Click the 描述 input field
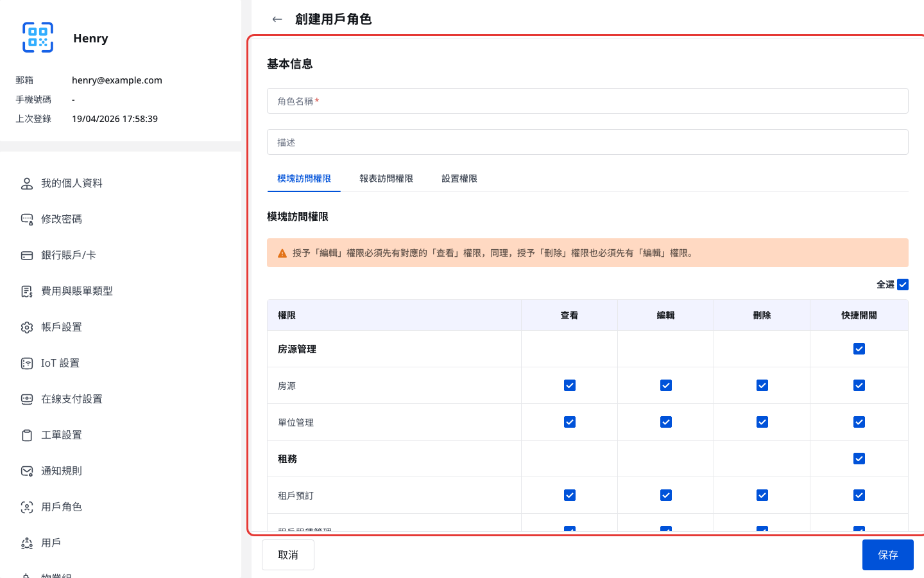Image resolution: width=924 pixels, height=578 pixels. [x=588, y=142]
